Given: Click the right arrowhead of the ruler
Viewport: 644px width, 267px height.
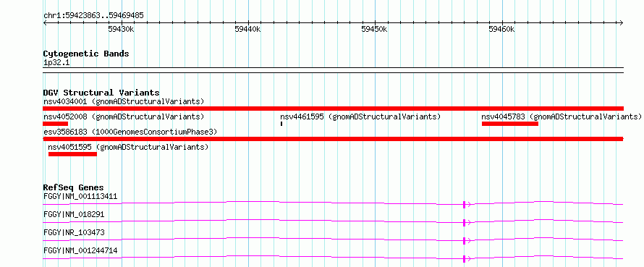Looking at the screenshot, I should coord(622,22).
